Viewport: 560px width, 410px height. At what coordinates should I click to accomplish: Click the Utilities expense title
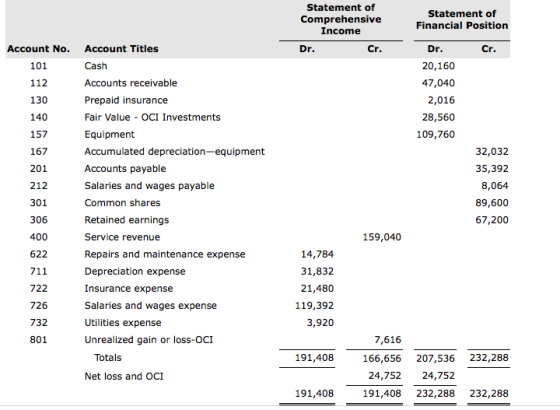pos(123,323)
